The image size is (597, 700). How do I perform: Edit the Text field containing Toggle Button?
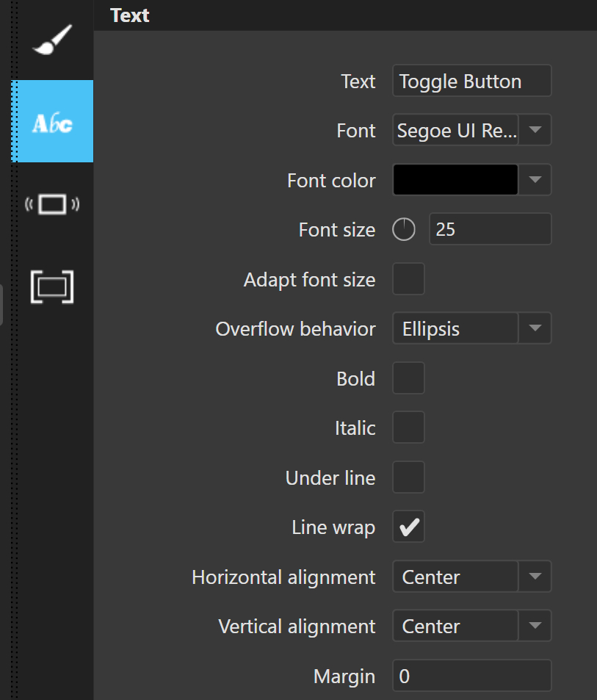point(472,81)
